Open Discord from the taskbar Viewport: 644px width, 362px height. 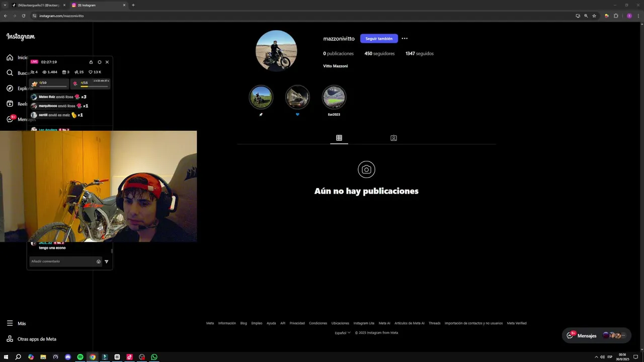click(68, 357)
